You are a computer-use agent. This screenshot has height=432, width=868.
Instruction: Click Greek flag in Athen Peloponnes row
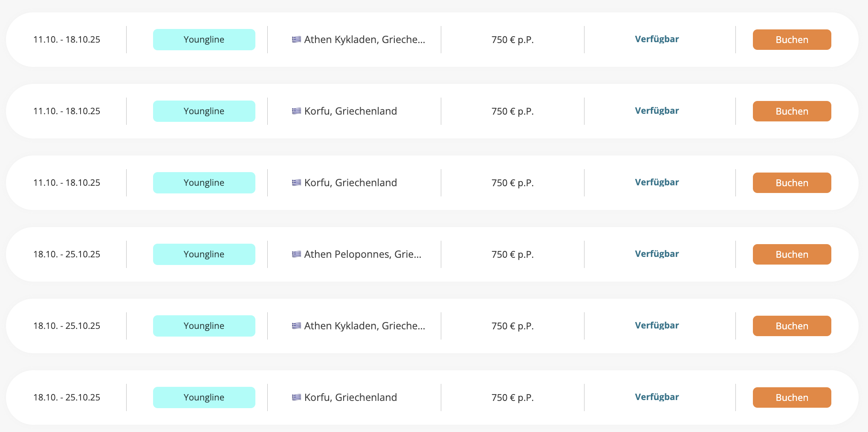tap(296, 254)
